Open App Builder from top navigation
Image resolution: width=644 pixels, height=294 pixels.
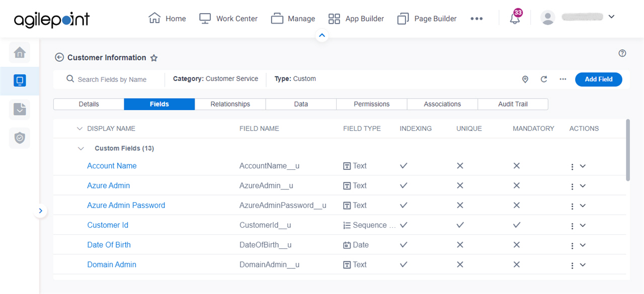(356, 19)
